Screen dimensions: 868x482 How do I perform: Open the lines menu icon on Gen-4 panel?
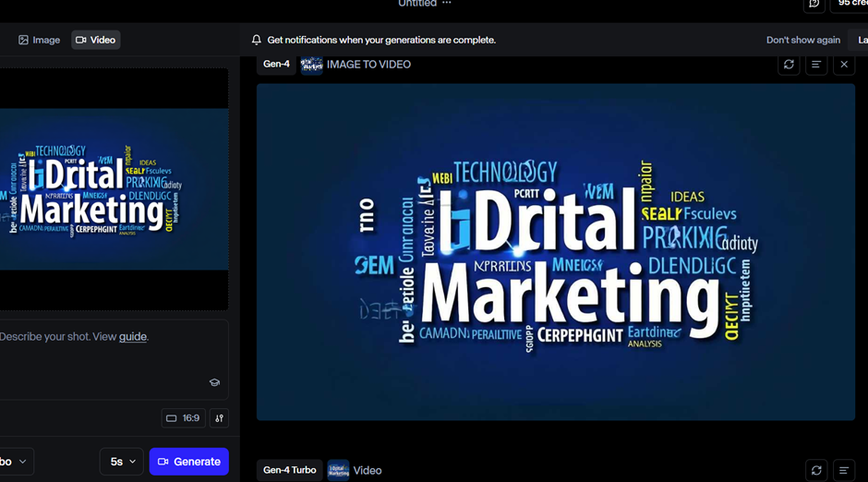(816, 65)
